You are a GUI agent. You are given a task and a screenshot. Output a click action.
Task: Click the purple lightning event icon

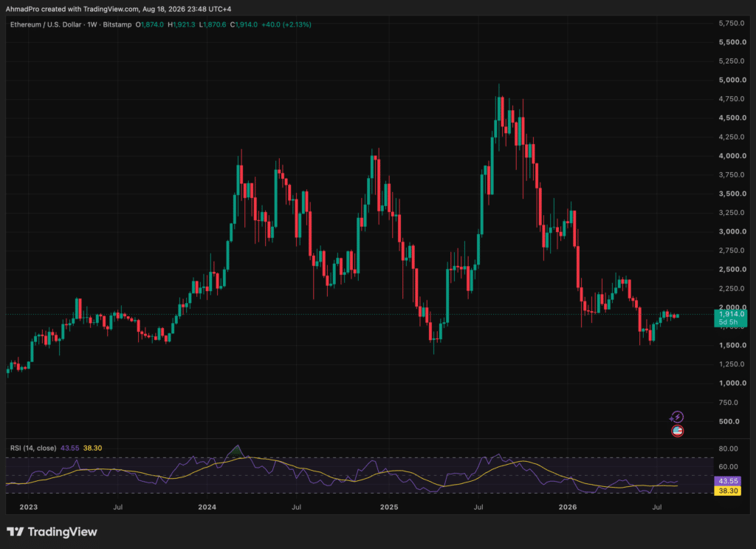click(x=677, y=417)
